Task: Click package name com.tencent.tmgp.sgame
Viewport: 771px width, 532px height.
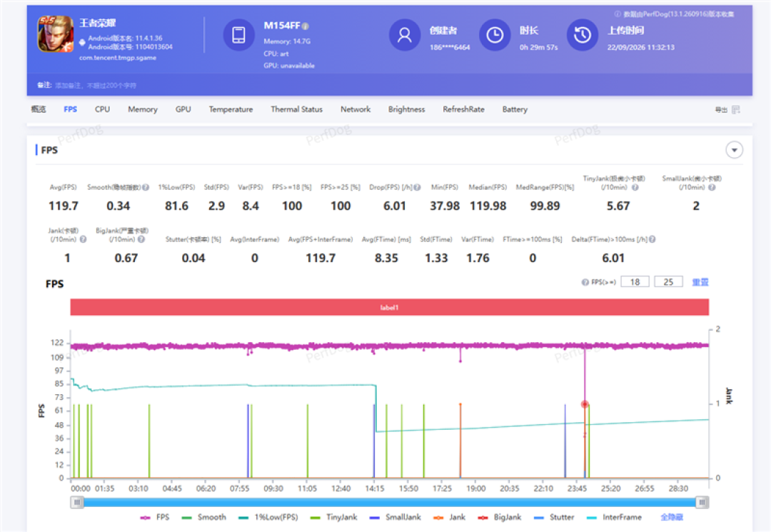Action: pos(118,58)
